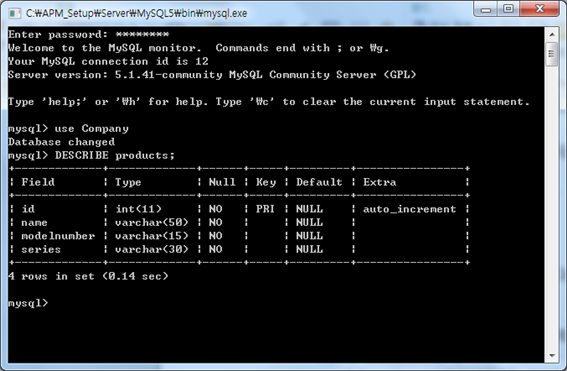
Task: Minimize the mysql.exe console window
Action: click(x=486, y=9)
